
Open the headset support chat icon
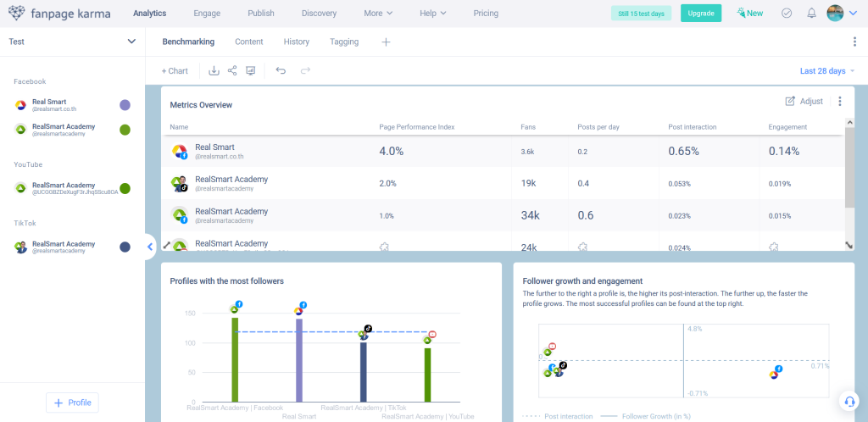[x=848, y=401]
